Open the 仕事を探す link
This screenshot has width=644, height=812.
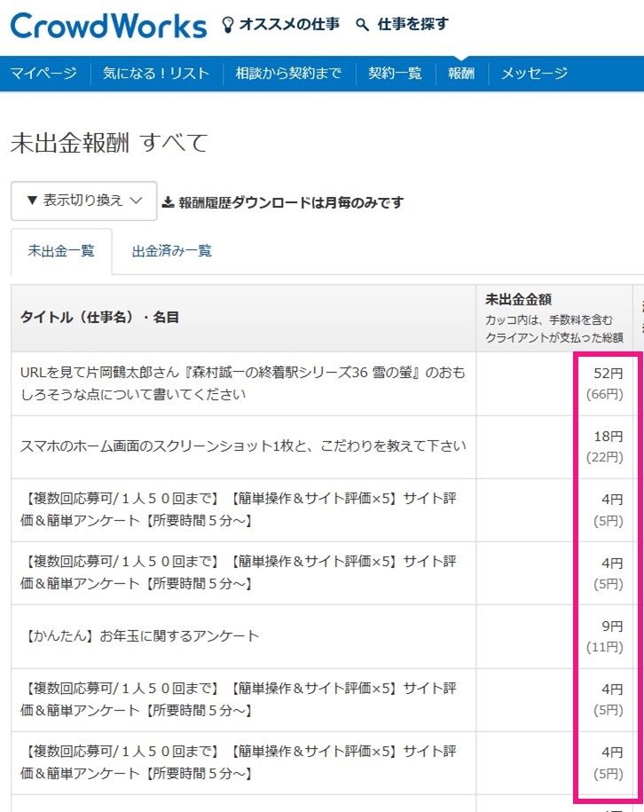412,24
